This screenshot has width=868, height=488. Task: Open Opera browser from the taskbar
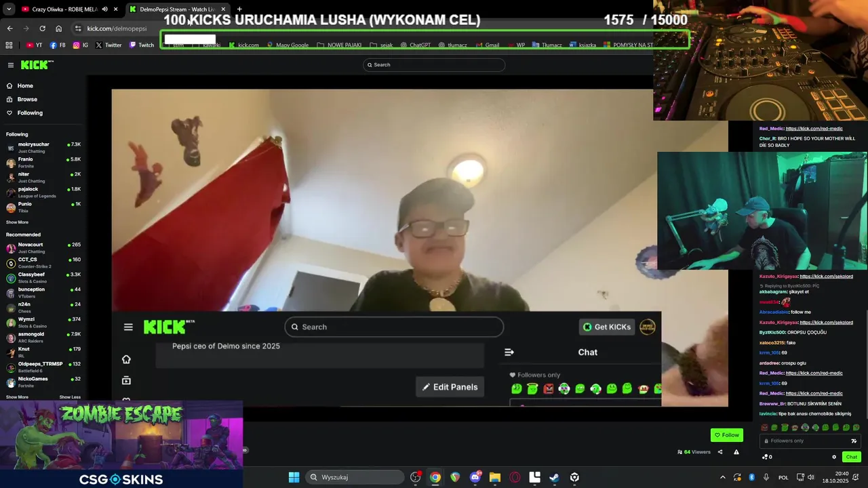tap(515, 477)
